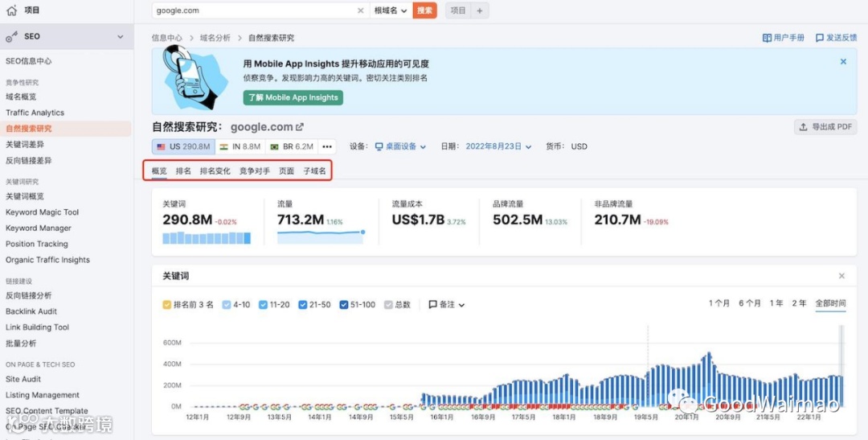
Task: Open Organic Traffic Insights in sidebar
Action: pos(47,260)
